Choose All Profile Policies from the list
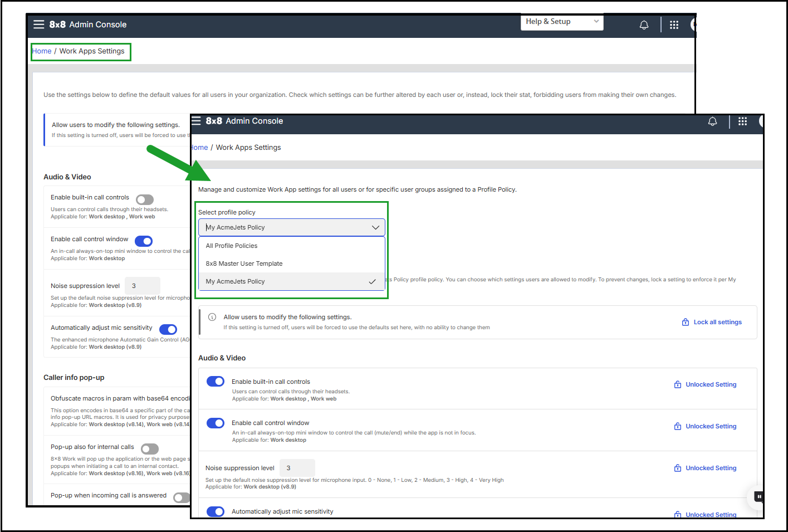The image size is (788, 532). 232,246
